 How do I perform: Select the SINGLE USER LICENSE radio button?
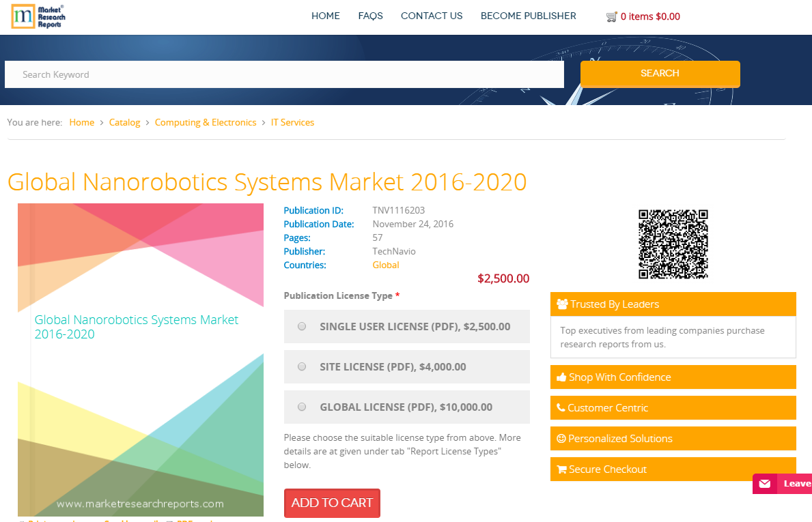tap(301, 326)
